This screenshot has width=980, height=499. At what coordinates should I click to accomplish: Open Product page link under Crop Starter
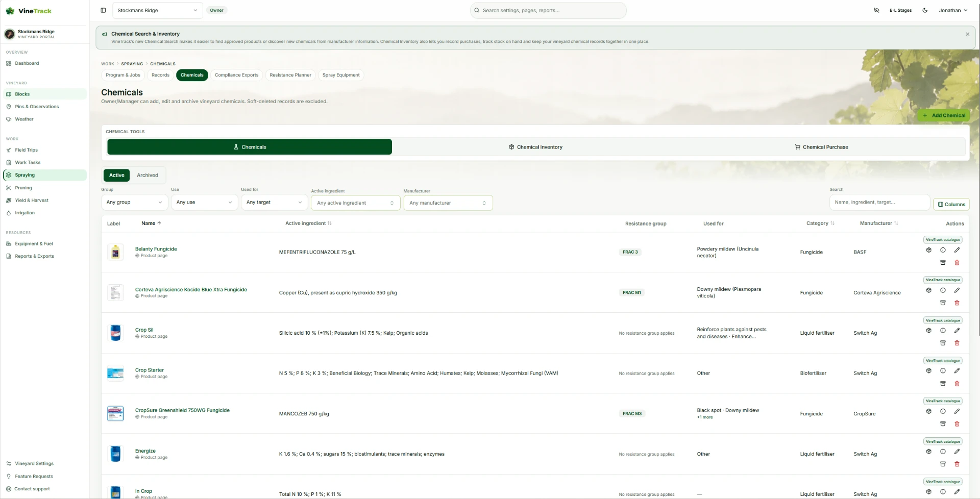click(152, 377)
